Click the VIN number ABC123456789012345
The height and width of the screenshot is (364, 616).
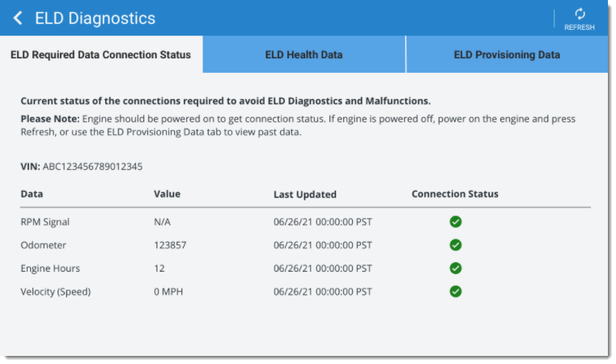coord(93,167)
